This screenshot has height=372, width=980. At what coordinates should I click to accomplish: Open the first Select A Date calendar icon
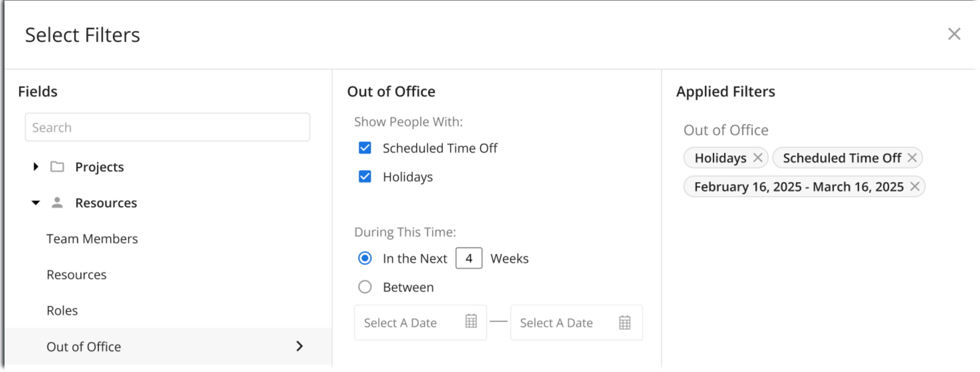tap(471, 322)
